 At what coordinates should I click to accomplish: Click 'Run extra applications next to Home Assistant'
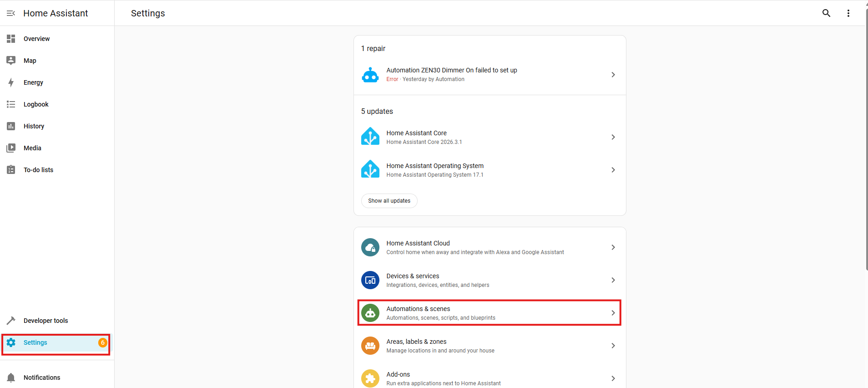[x=444, y=383]
